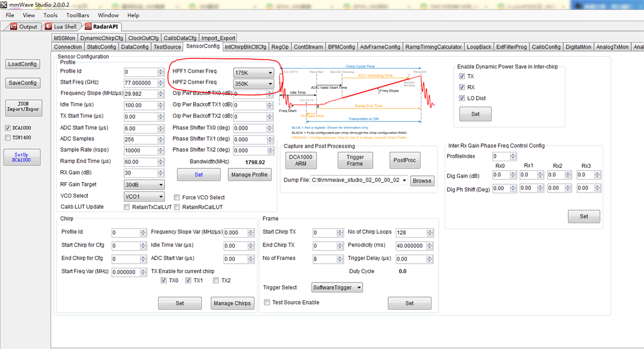The image size is (644, 349).
Task: Click Set in the Frame section
Action: (409, 303)
